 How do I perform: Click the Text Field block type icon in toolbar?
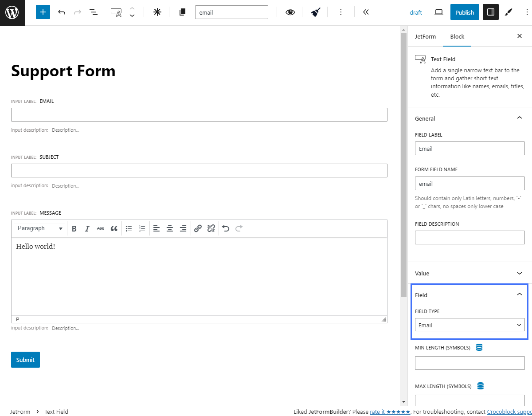coord(117,12)
